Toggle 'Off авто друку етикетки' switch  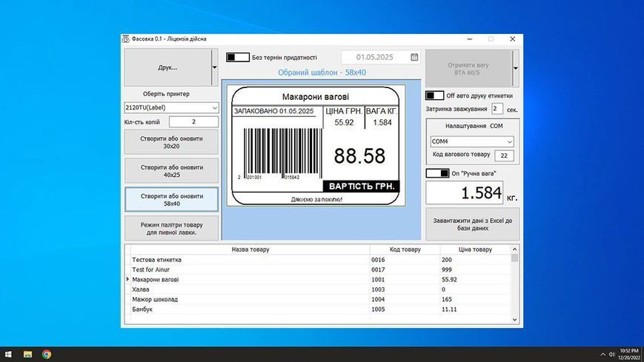[x=434, y=95]
